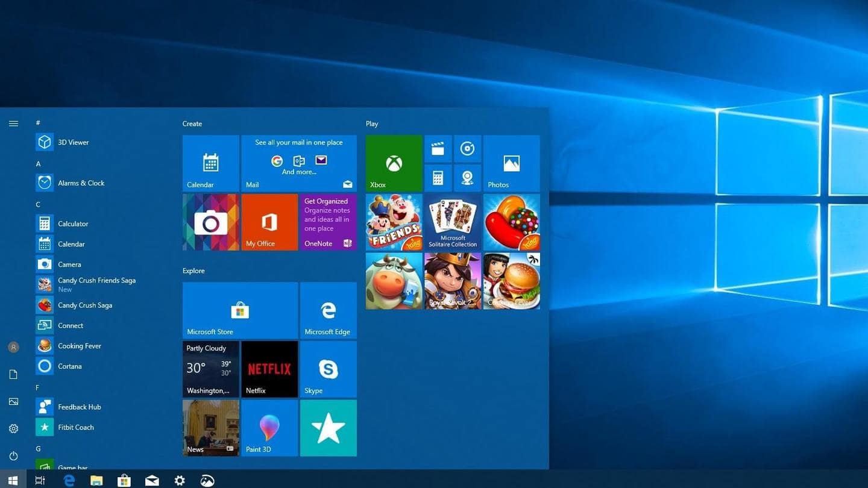Jump to letters via the # header

(x=38, y=123)
